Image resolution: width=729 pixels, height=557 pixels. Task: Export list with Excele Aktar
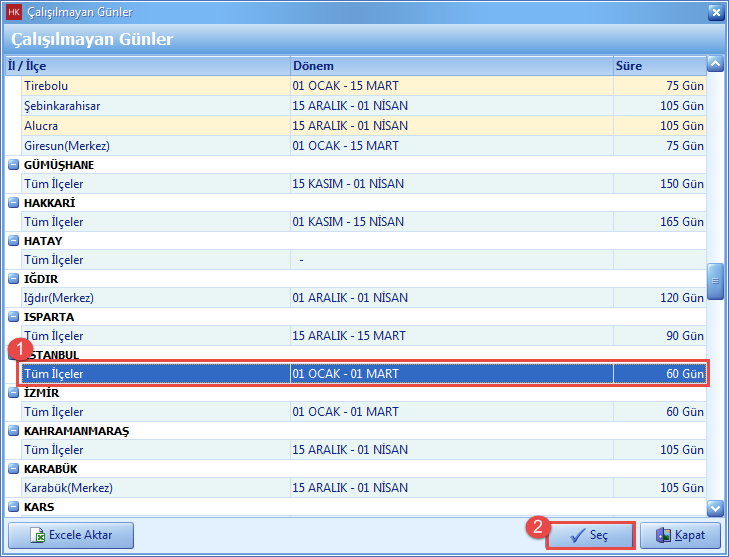[71, 535]
